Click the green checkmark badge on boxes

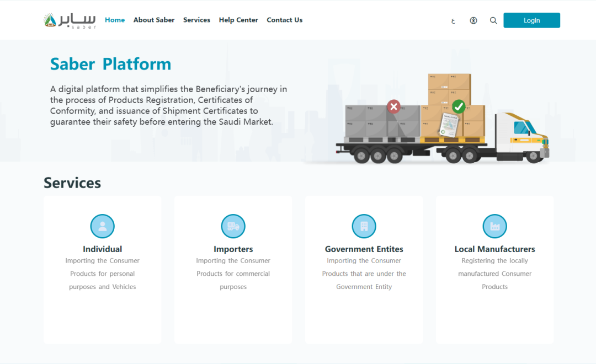point(459,106)
